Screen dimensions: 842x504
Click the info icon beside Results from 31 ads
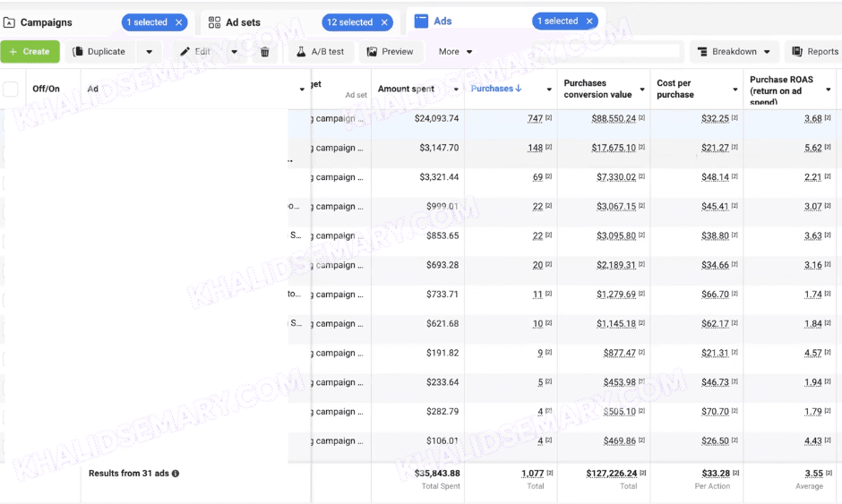(x=175, y=474)
